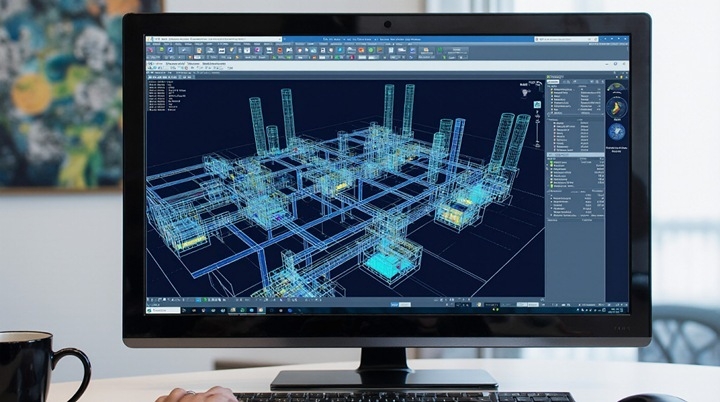
Task: Click the blue globe compass widget
Action: [617, 132]
